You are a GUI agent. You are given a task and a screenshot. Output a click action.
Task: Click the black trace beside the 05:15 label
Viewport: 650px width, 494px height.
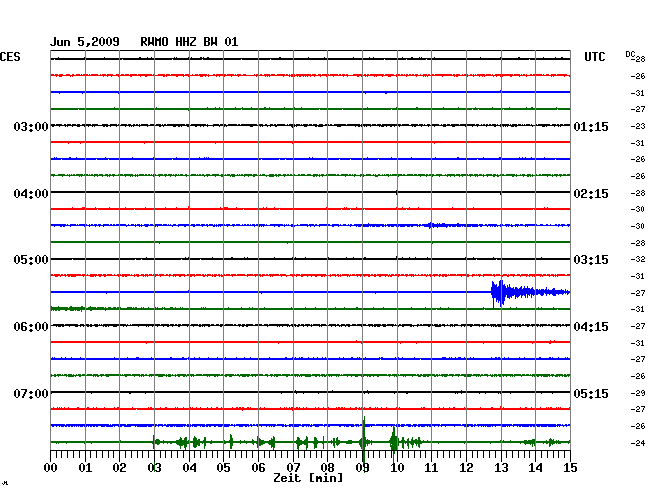pyautogui.click(x=310, y=392)
